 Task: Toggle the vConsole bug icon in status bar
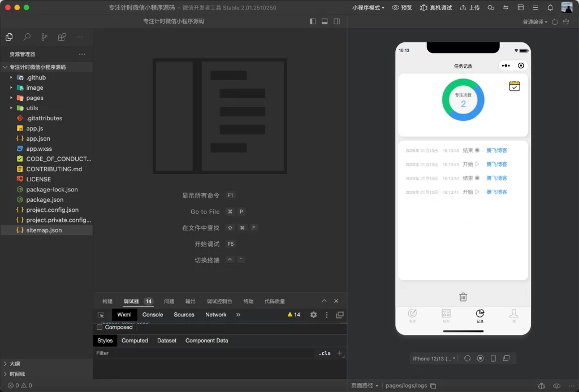tap(541, 386)
